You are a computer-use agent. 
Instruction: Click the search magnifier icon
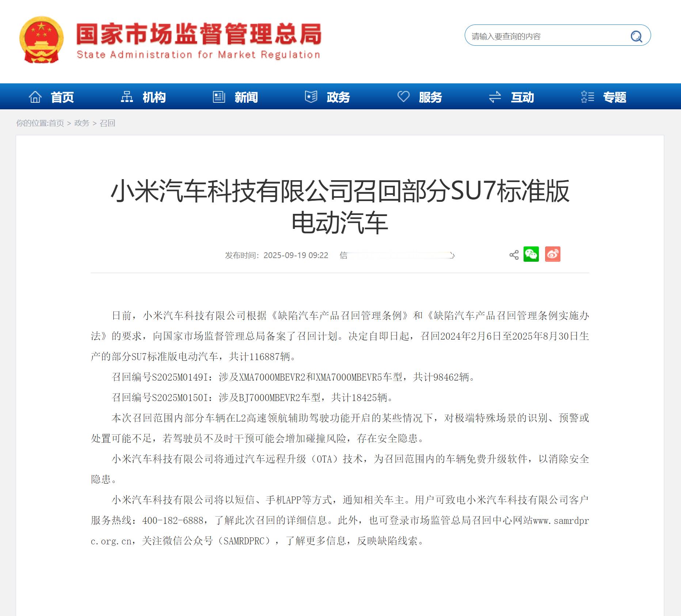pyautogui.click(x=636, y=36)
